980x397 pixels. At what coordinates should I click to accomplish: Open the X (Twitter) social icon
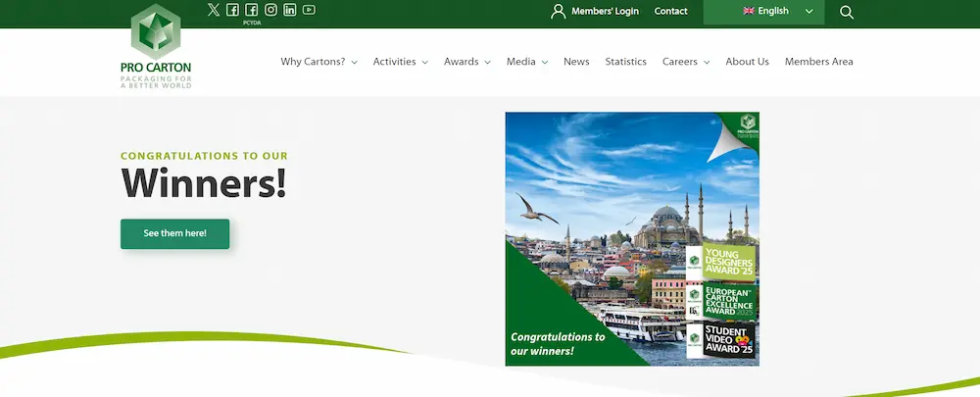pos(214,10)
